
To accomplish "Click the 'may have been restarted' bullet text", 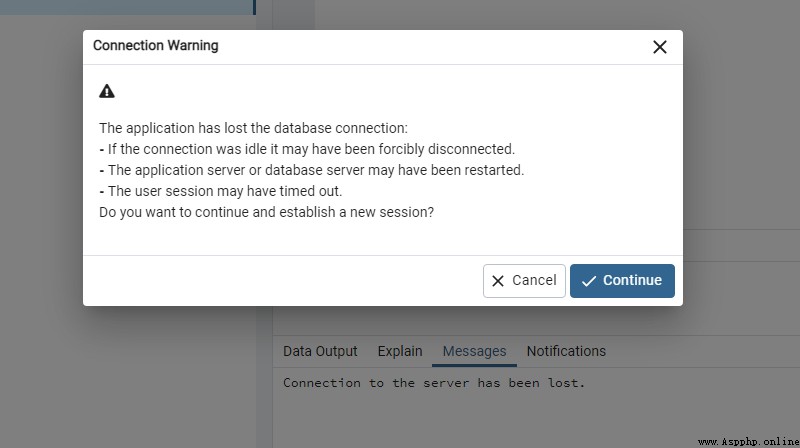I will click(x=312, y=170).
